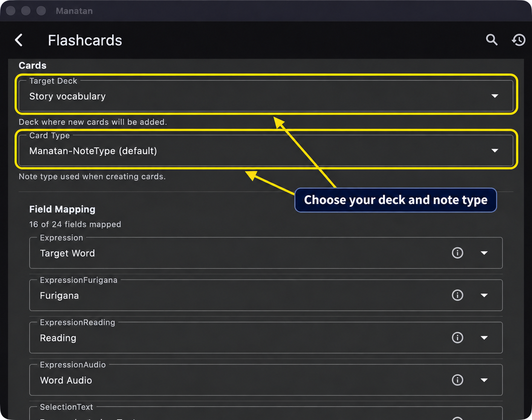Open search with the magnifier icon

click(492, 40)
